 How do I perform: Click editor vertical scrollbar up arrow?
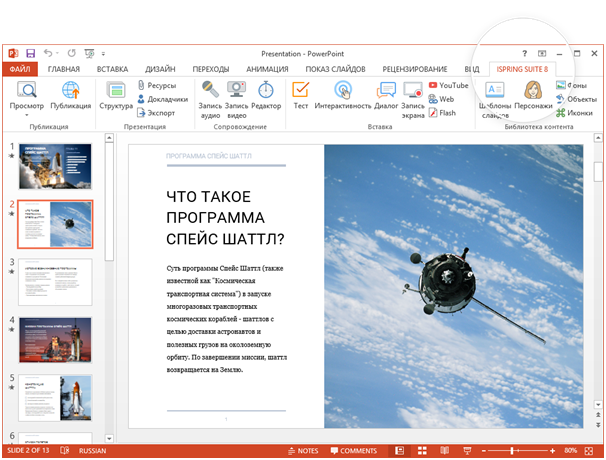tap(598, 138)
